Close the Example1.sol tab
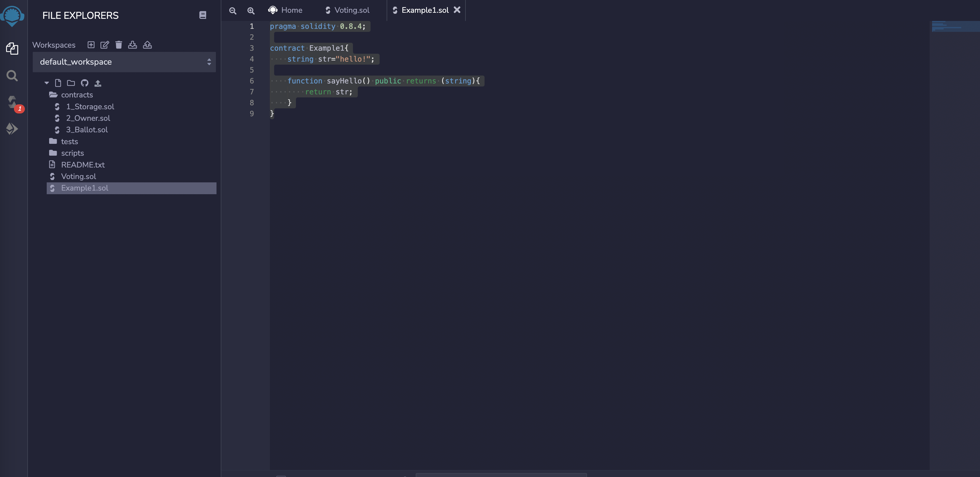 pyautogui.click(x=457, y=10)
